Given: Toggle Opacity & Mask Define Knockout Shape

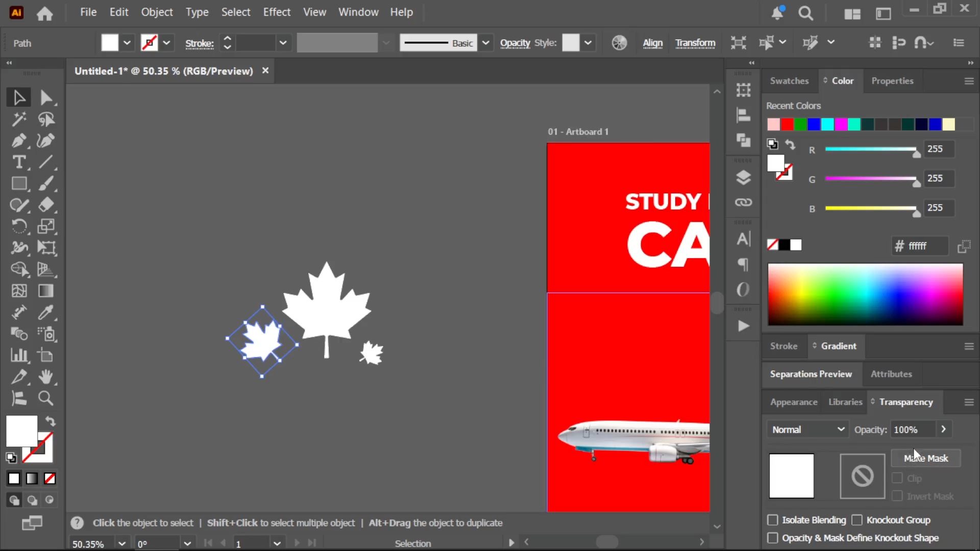Looking at the screenshot, I should click(x=773, y=538).
